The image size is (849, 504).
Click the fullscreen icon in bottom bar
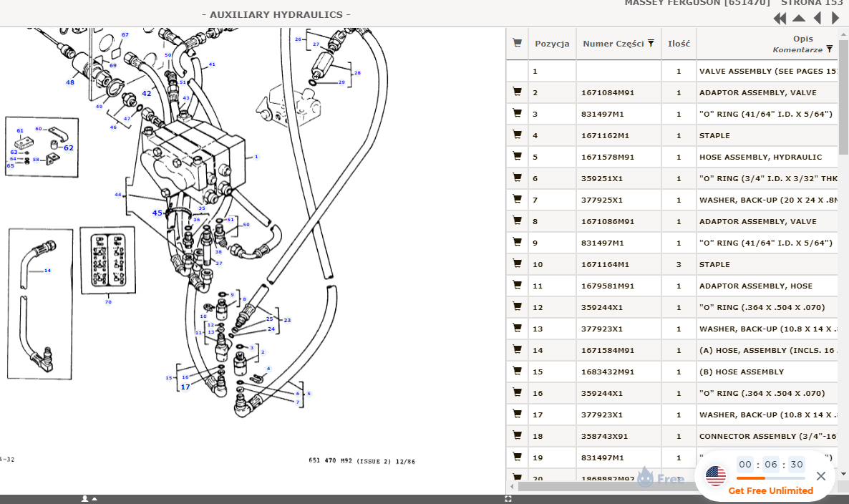pos(508,499)
